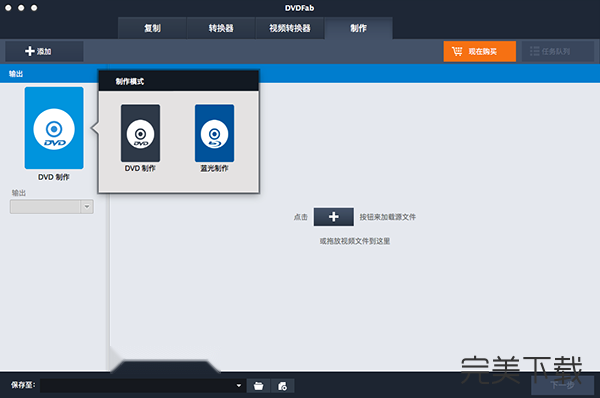Click the 添加 button
The height and width of the screenshot is (398, 600).
tap(44, 51)
